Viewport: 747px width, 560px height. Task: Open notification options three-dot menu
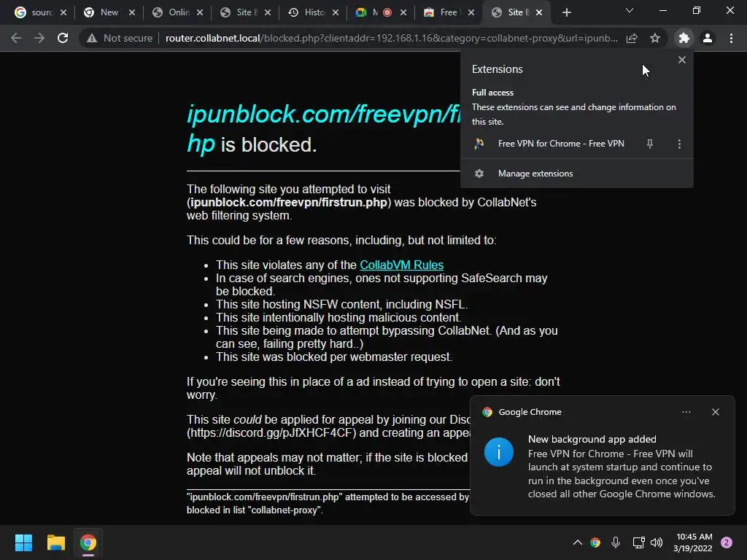pyautogui.click(x=686, y=412)
